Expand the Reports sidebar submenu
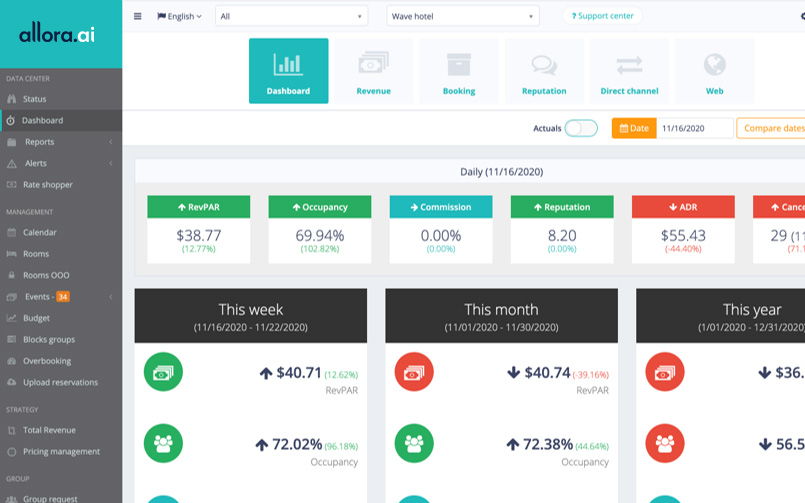 tap(61, 142)
